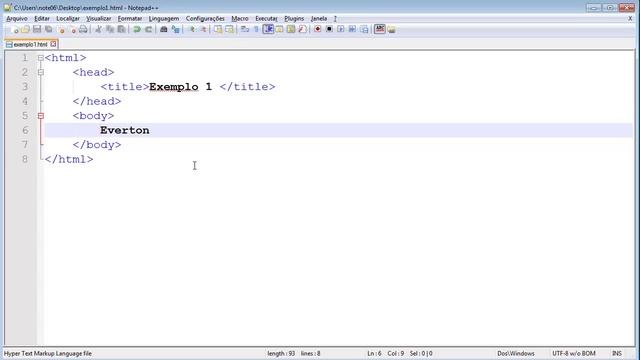The height and width of the screenshot is (360, 640).
Task: Open the Editar menu
Action: [x=42, y=19]
